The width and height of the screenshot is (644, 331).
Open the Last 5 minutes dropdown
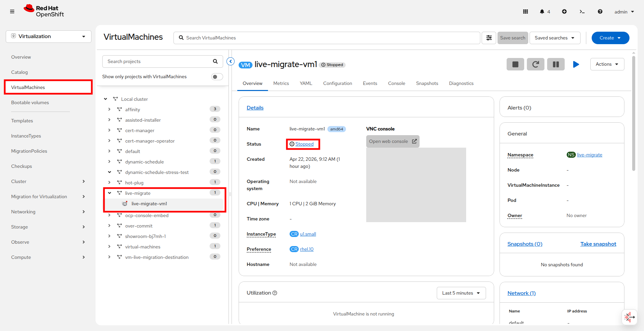coord(461,293)
